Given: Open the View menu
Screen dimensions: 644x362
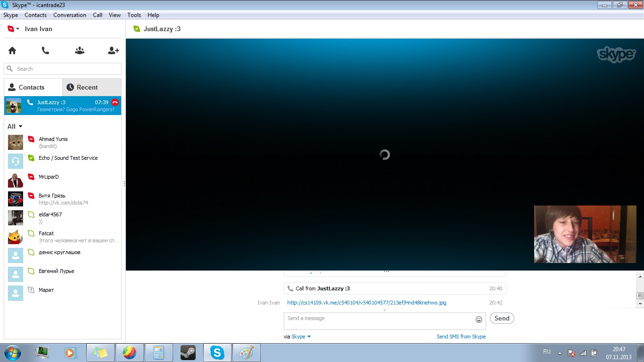Looking at the screenshot, I should point(115,15).
